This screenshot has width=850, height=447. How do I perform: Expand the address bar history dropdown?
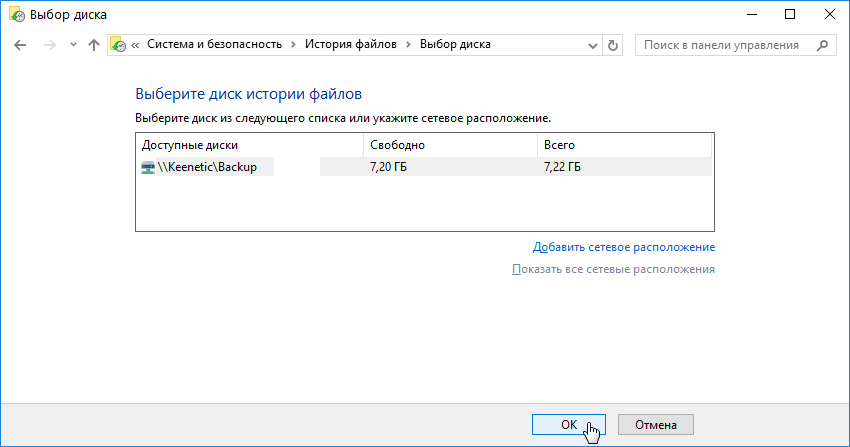pyautogui.click(x=594, y=45)
